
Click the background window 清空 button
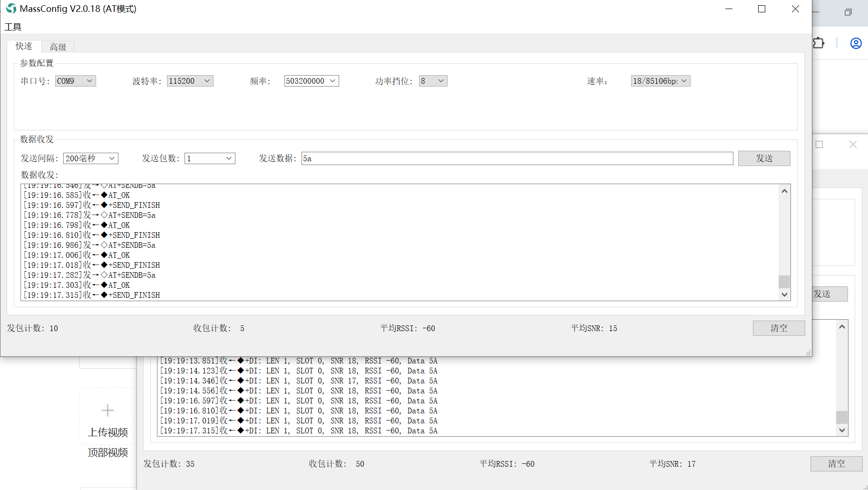coord(836,464)
